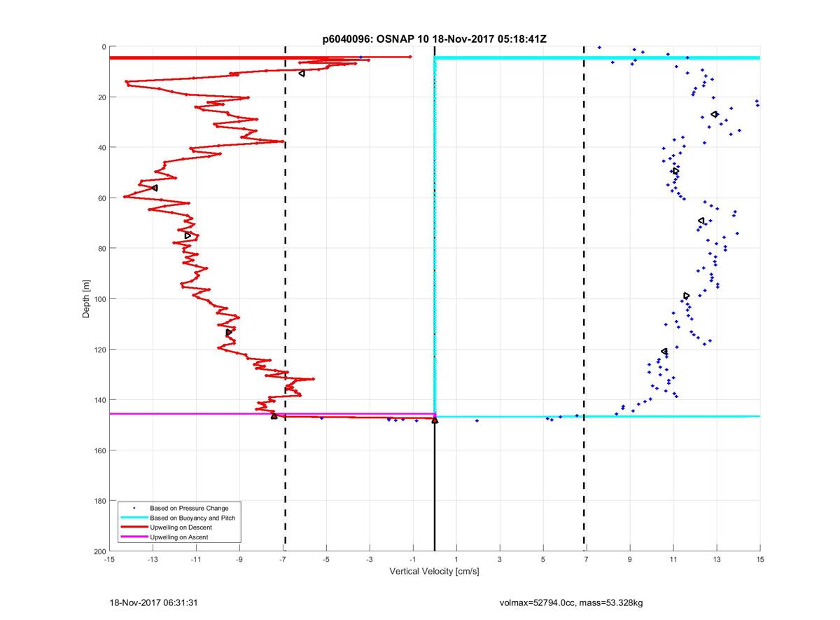
Task: Click 'Based on Buoyancy and Pitch' legend entry
Action: click(x=192, y=518)
